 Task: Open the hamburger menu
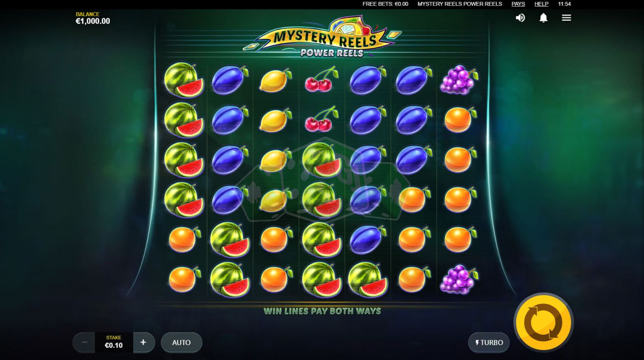pyautogui.click(x=567, y=18)
